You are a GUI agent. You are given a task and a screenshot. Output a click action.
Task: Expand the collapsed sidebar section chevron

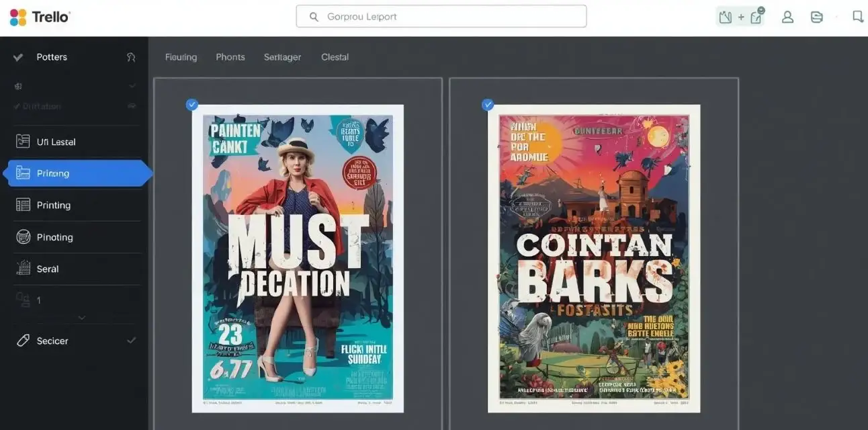81,317
